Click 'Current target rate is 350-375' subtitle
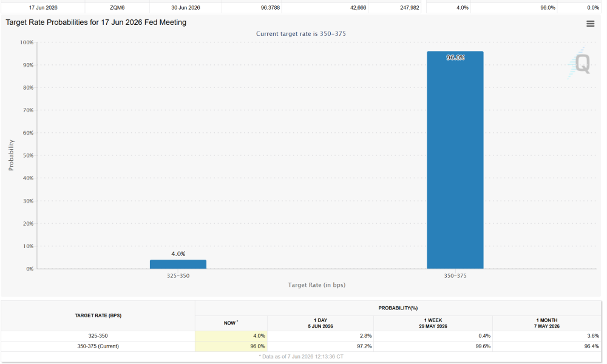This screenshot has height=364, width=607. (301, 33)
